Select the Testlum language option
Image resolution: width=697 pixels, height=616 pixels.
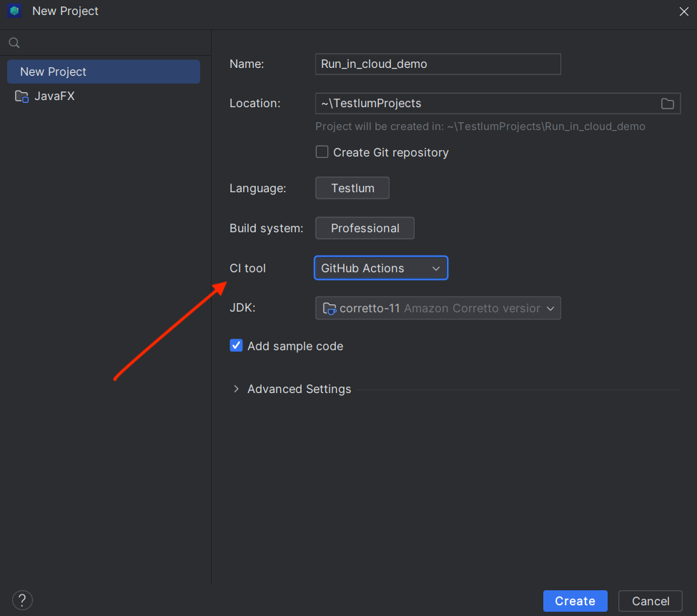(x=352, y=188)
